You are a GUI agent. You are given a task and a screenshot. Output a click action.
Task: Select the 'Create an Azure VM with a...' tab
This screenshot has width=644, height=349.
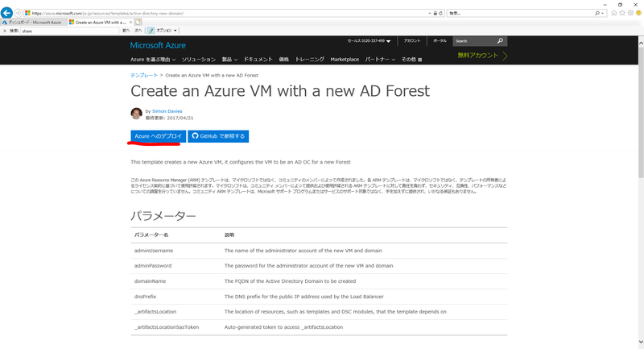pos(100,23)
